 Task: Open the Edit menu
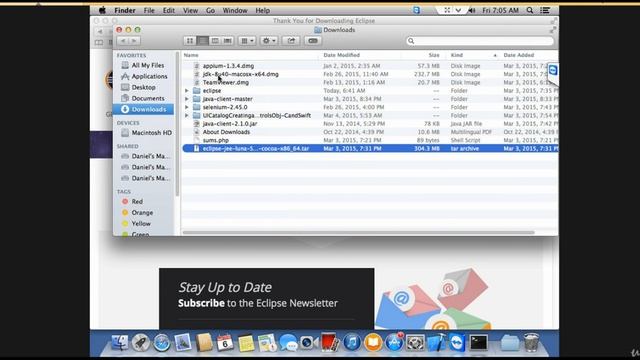pyautogui.click(x=169, y=11)
